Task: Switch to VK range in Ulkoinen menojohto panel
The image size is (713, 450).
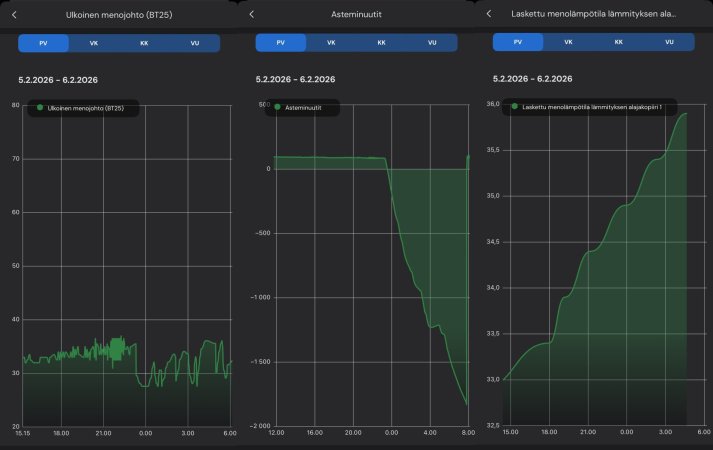Action: 94,43
